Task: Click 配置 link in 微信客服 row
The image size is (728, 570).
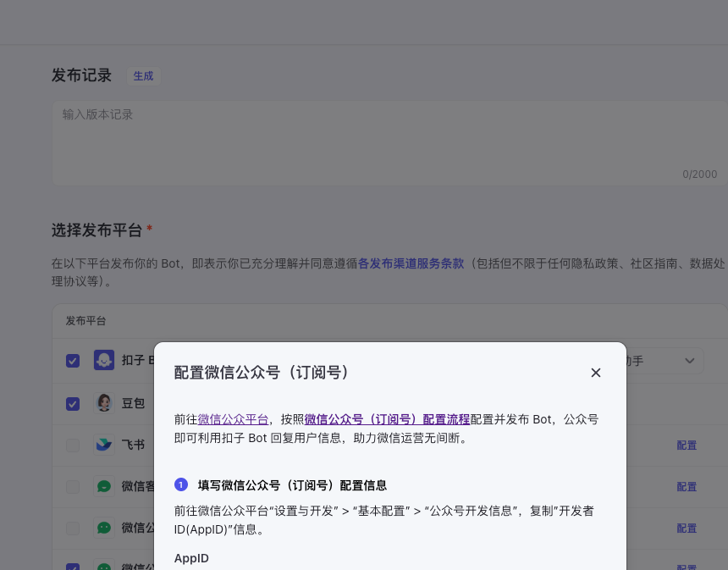Action: coord(687,487)
